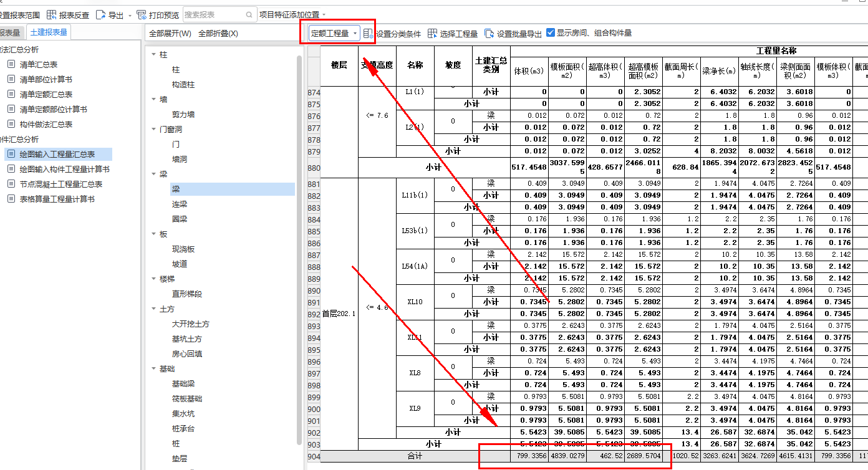
Task: Select 墙洞 in component tree
Action: point(180,159)
